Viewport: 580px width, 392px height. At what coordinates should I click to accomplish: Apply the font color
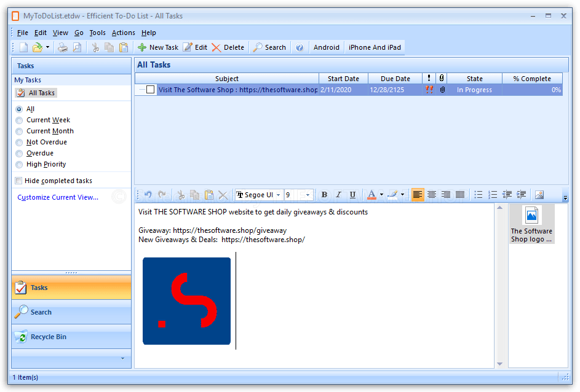click(371, 195)
